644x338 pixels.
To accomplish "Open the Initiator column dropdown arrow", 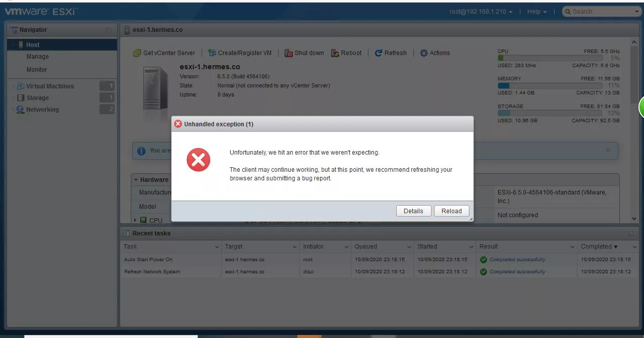I will pyautogui.click(x=347, y=247).
